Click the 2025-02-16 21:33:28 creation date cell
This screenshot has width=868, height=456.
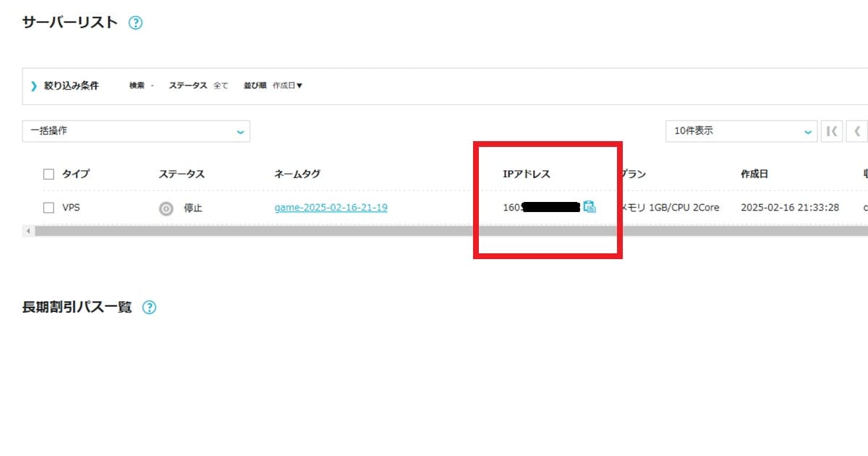[790, 208]
